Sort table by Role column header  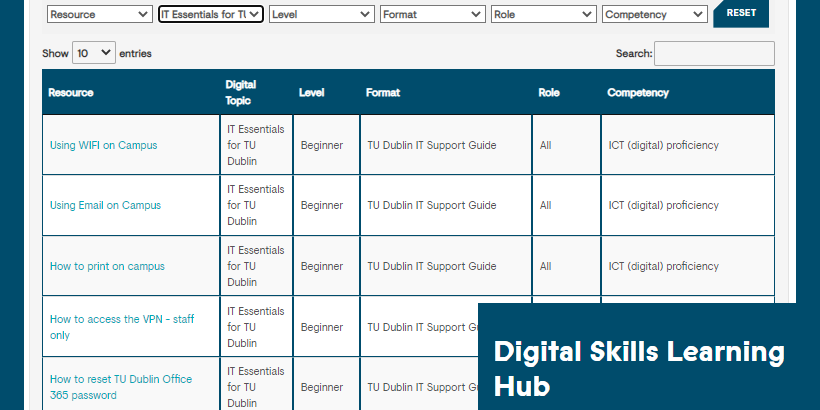(566, 93)
